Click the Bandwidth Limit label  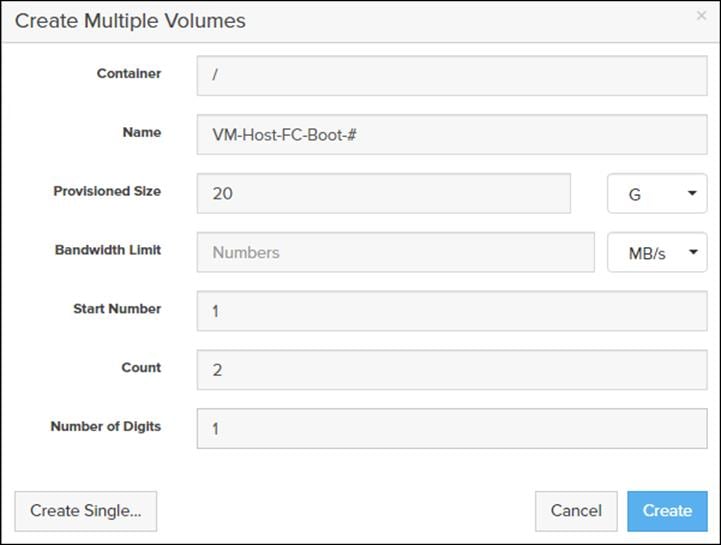[108, 250]
